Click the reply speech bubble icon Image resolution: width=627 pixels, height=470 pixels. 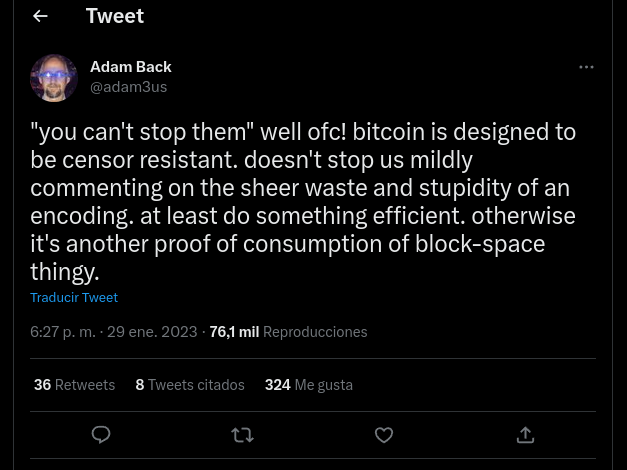(x=101, y=435)
